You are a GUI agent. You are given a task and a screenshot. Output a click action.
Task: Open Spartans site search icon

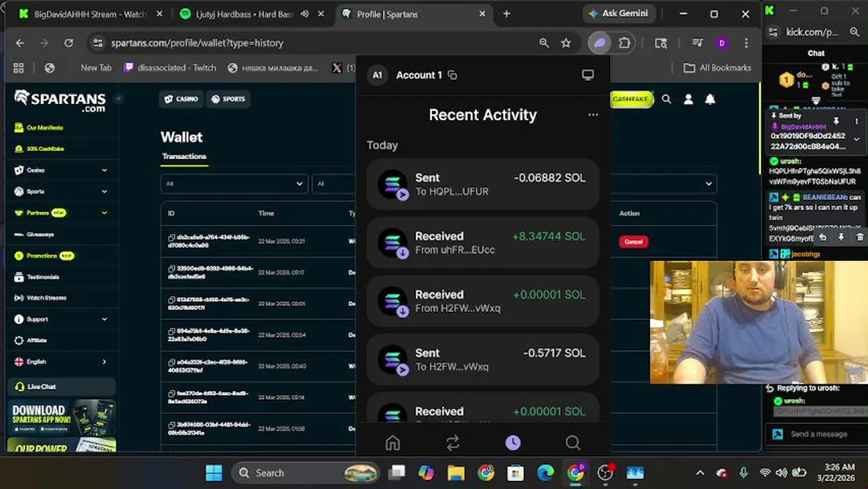pyautogui.click(x=666, y=99)
